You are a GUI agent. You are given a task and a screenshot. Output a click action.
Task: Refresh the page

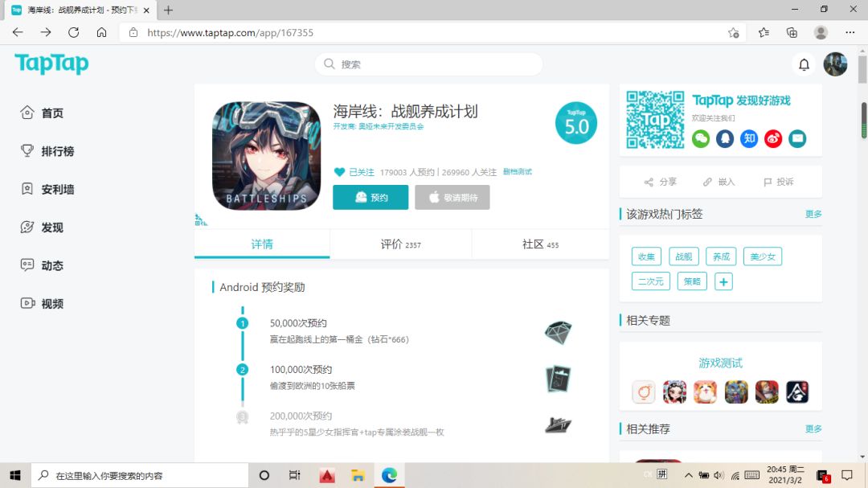click(x=74, y=33)
